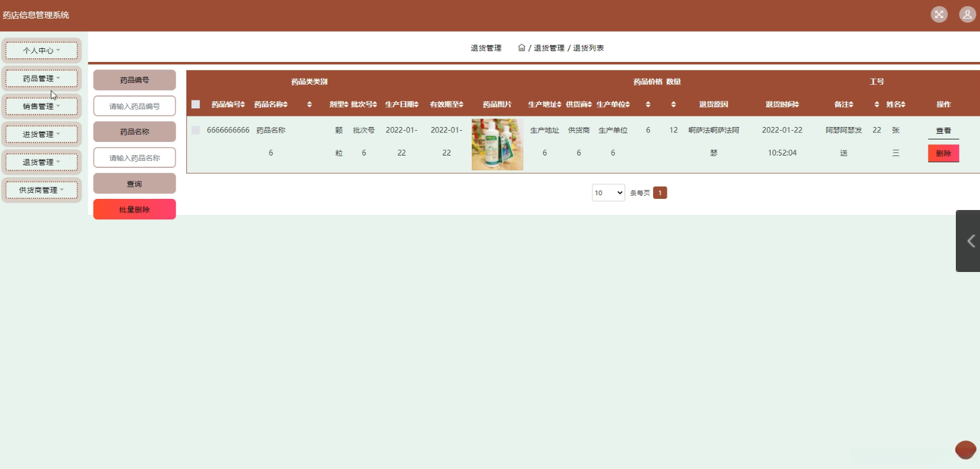This screenshot has width=980, height=469.
Task: Expand the 进货管理 sidebar menu
Action: [41, 134]
